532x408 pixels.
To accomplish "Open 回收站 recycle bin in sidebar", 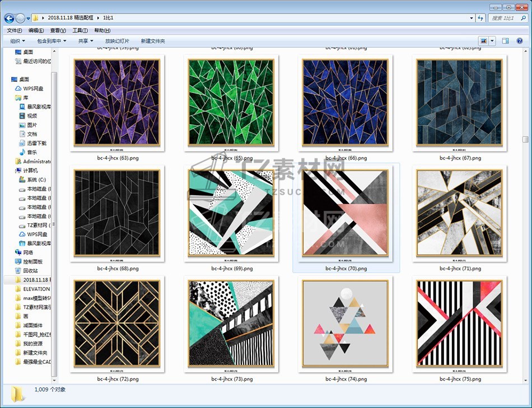I will coord(30,270).
